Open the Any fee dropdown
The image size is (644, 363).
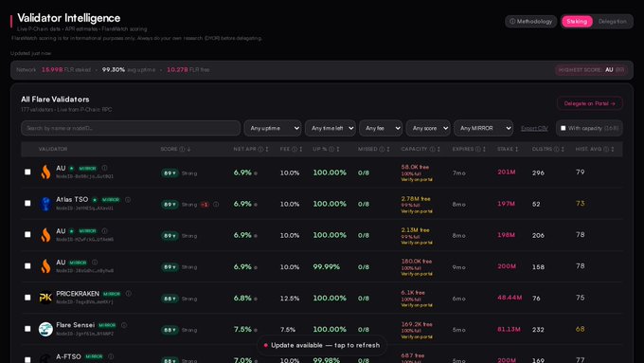click(x=381, y=128)
